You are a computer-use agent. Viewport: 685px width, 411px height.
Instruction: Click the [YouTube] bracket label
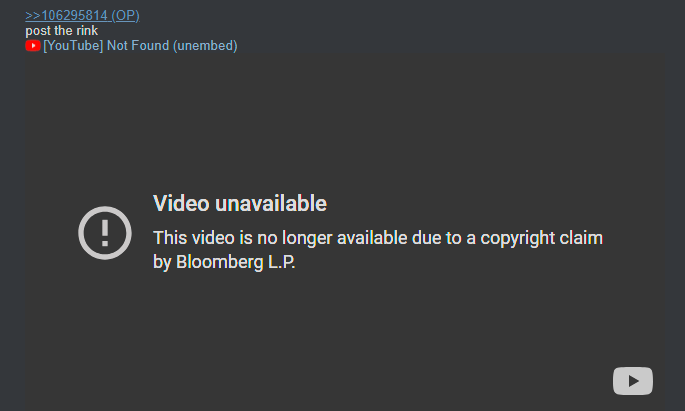click(73, 45)
